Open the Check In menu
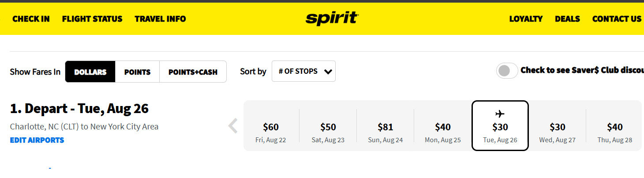The height and width of the screenshot is (178, 644). pyautogui.click(x=31, y=19)
